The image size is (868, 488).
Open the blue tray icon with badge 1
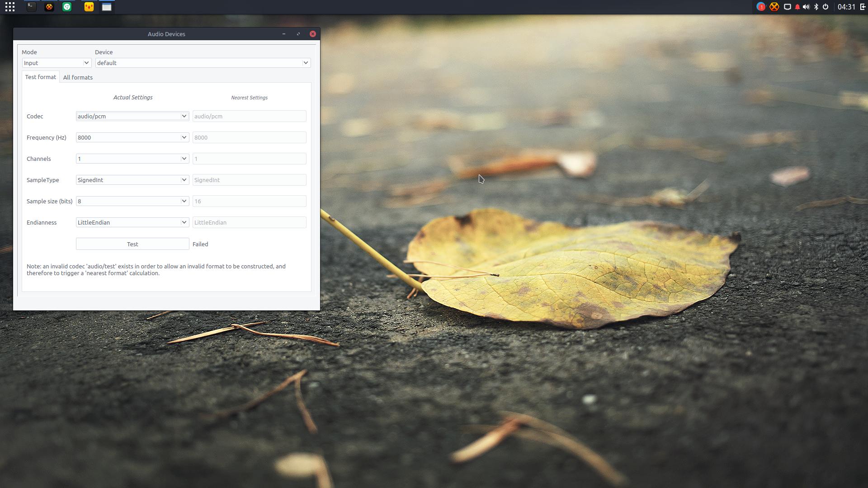click(761, 7)
